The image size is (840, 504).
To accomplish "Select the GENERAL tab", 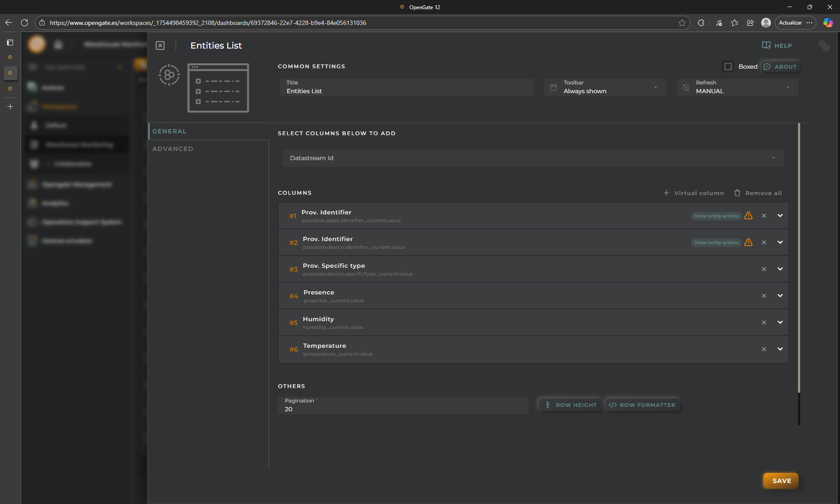I will point(169,131).
